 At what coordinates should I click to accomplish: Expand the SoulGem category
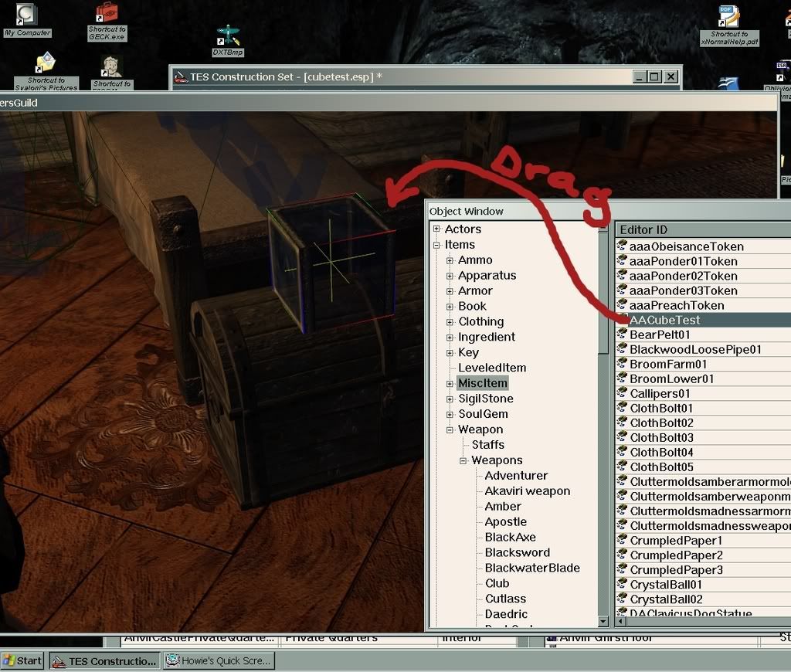coord(450,414)
